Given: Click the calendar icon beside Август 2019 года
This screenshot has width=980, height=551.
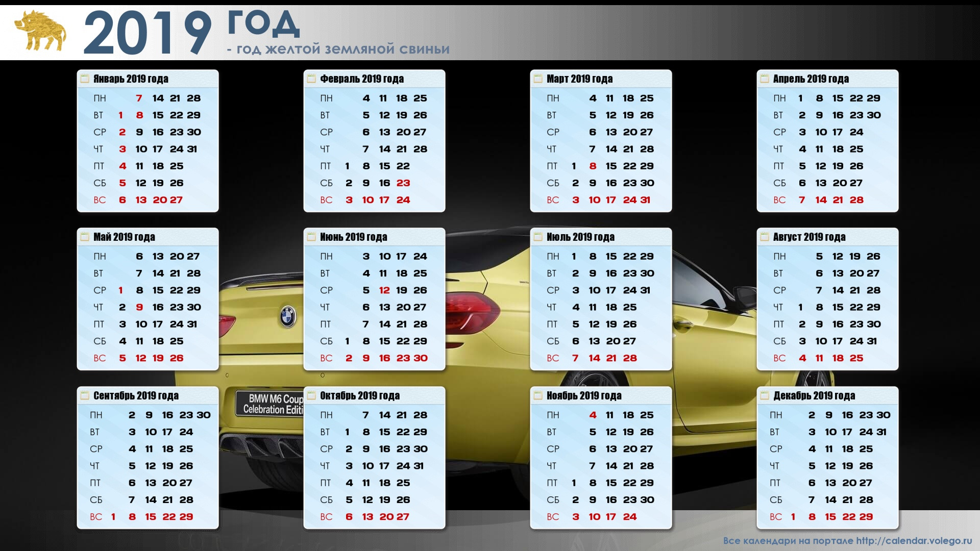Looking at the screenshot, I should tap(765, 237).
